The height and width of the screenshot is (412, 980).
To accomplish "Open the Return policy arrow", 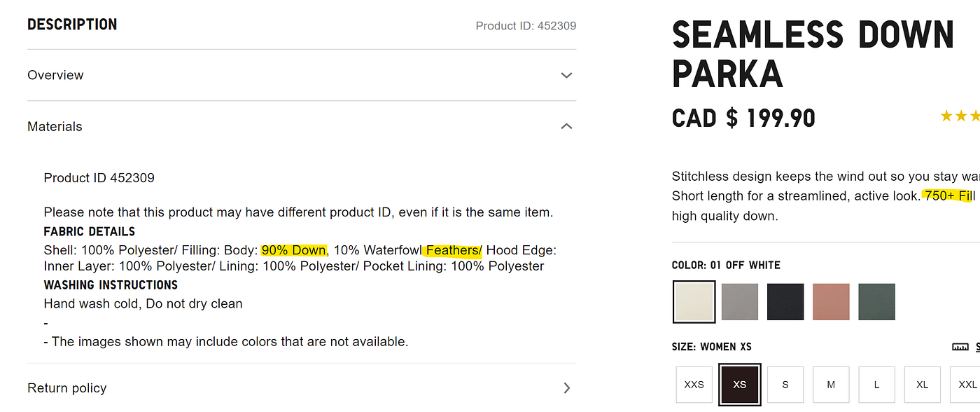I will coord(567,387).
